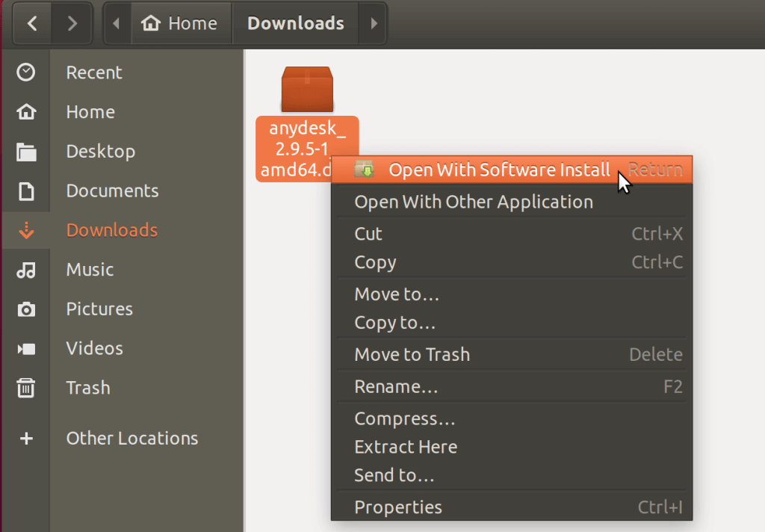This screenshot has height=532, width=765.
Task: Choose Open With Software Install
Action: [499, 170]
